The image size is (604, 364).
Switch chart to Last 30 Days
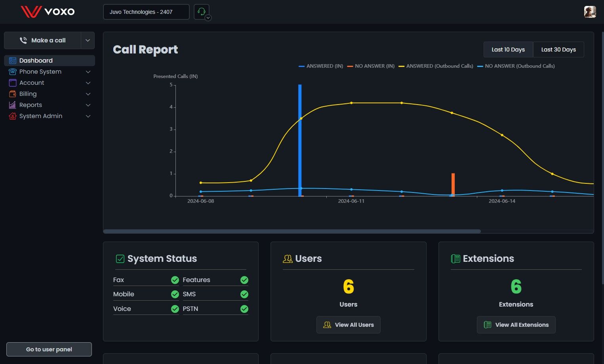tap(558, 50)
